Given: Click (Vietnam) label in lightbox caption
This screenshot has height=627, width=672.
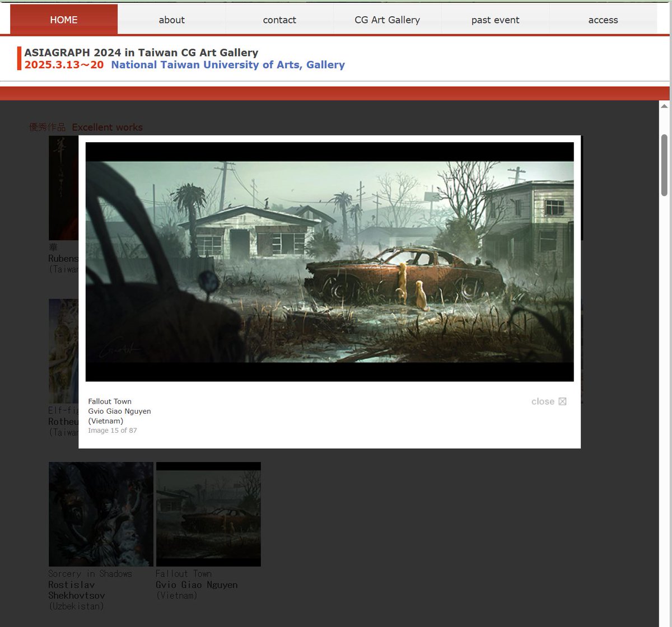Looking at the screenshot, I should coord(106,421).
